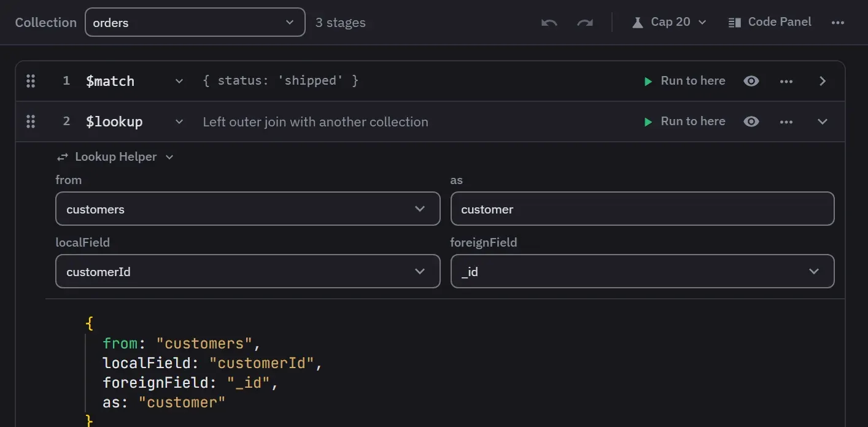Redo the last pipeline change
The width and height of the screenshot is (868, 427).
pos(585,22)
